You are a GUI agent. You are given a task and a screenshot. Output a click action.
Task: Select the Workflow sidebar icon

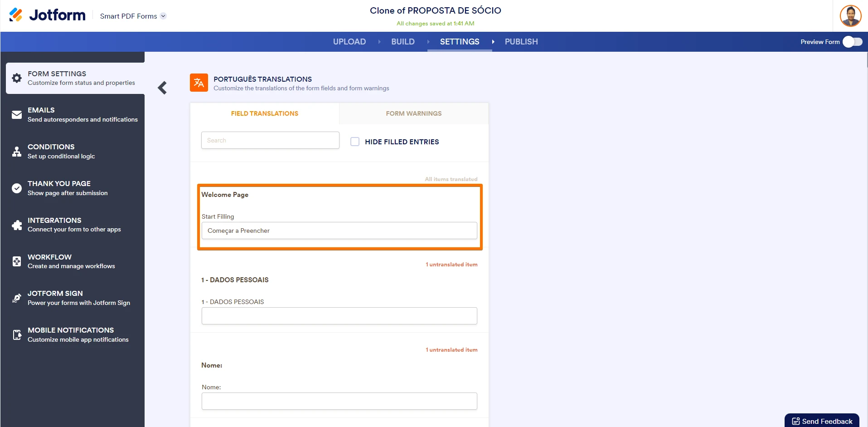(x=17, y=261)
